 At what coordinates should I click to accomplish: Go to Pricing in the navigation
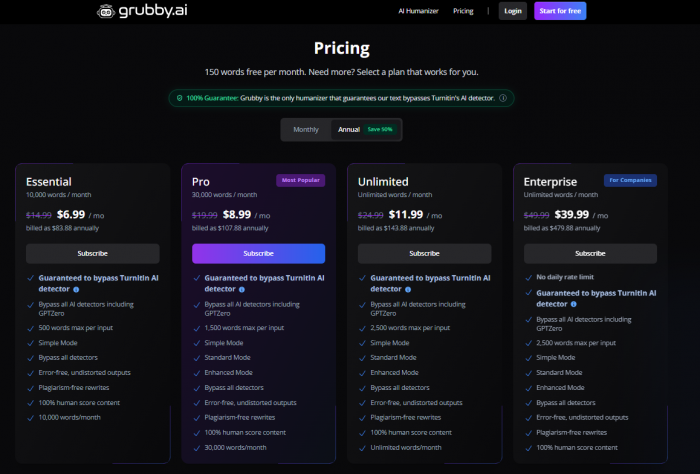point(463,11)
